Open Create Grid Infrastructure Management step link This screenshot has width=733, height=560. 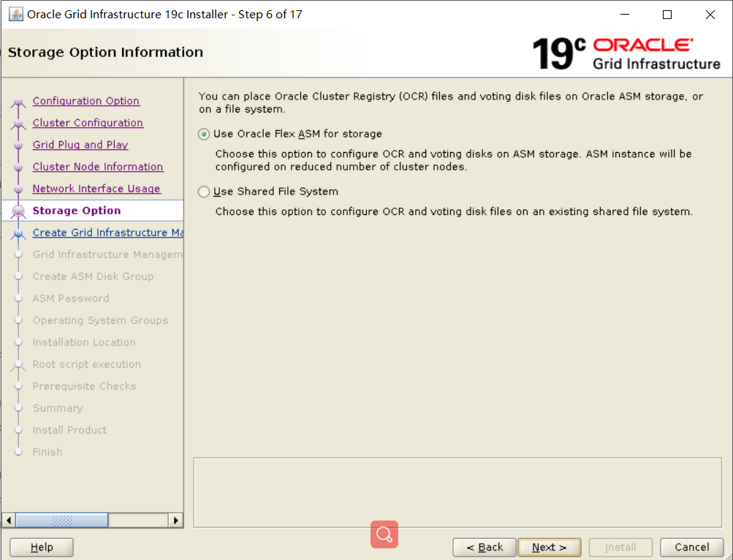tap(107, 232)
